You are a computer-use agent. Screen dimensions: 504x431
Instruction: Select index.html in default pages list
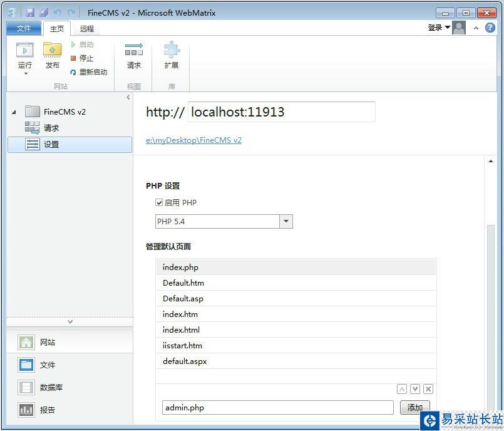(x=296, y=330)
